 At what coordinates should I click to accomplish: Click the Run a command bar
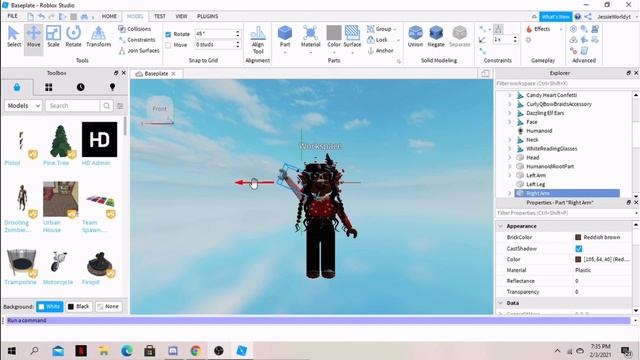(x=318, y=320)
